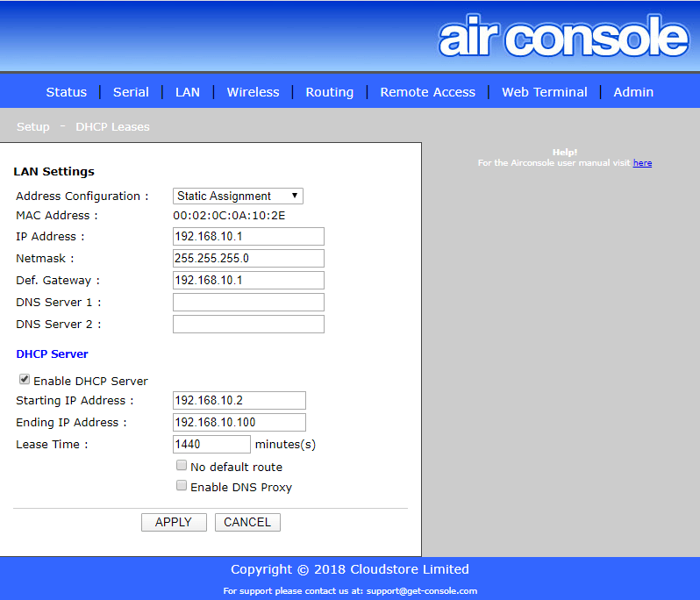Click the support@get-console.com email text
700x600 pixels.
click(x=421, y=591)
